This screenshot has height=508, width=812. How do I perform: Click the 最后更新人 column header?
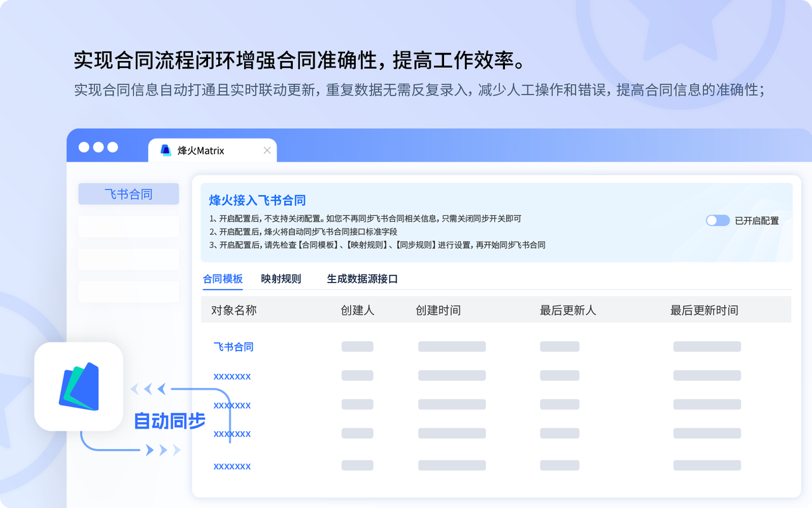click(568, 311)
